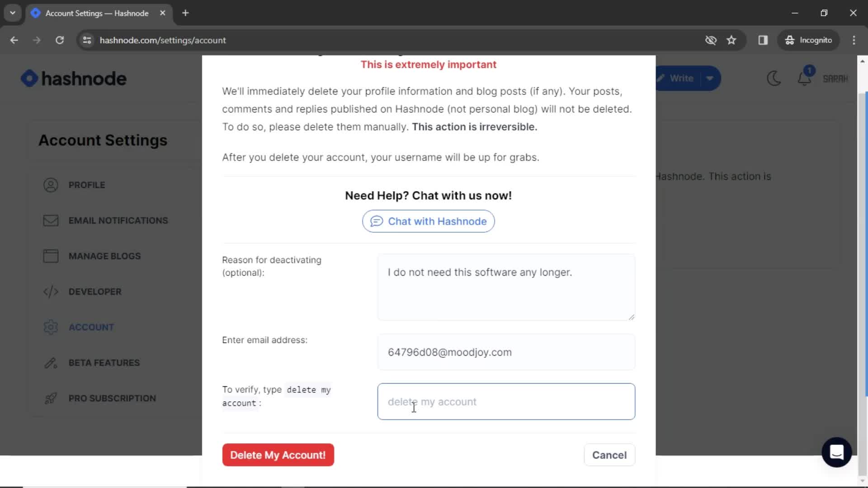Toggle the dark mode icon
Screen dimensions: 868x488
click(774, 78)
